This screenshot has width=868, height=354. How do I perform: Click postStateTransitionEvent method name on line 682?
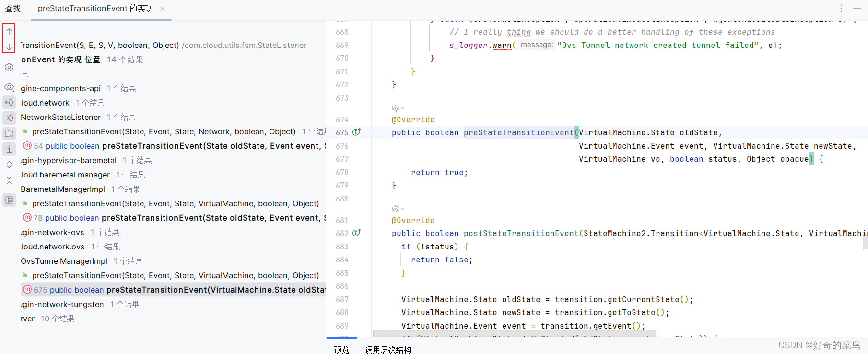[x=521, y=233]
